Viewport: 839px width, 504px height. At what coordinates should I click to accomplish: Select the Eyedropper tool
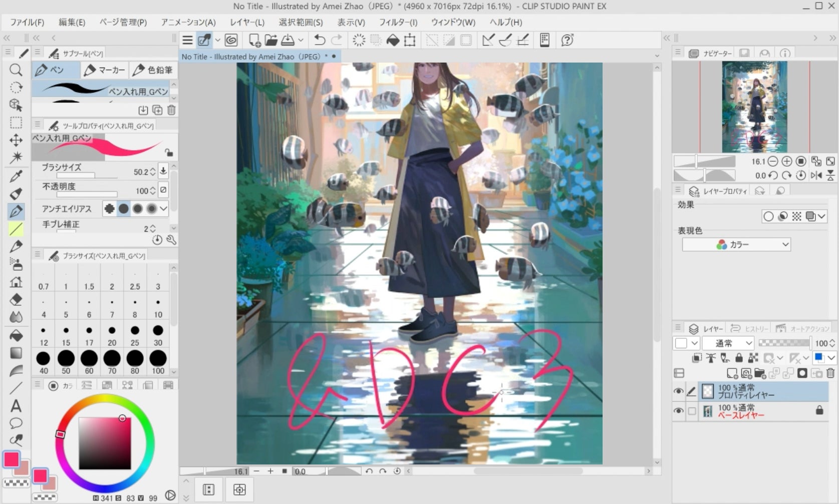16,176
